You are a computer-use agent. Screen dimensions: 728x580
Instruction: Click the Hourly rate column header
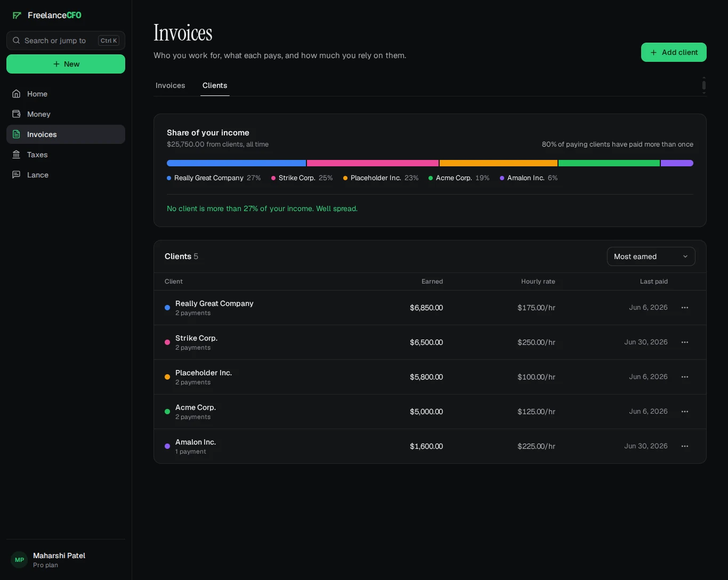click(538, 281)
